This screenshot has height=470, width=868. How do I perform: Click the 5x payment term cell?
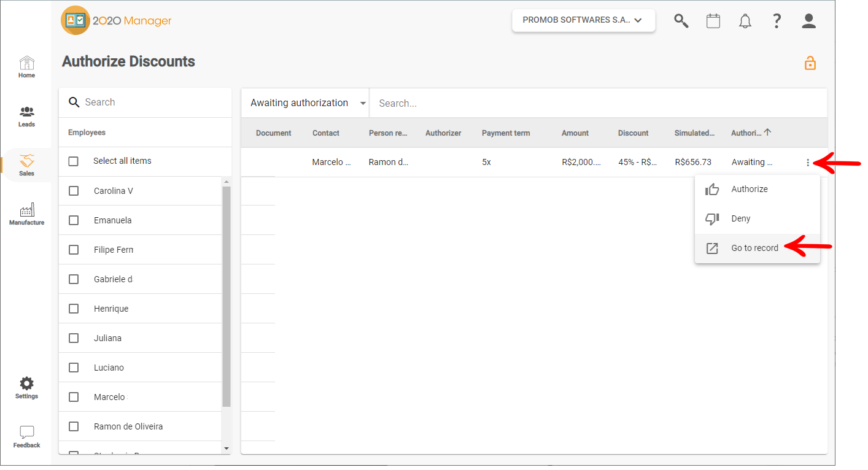[x=486, y=163]
